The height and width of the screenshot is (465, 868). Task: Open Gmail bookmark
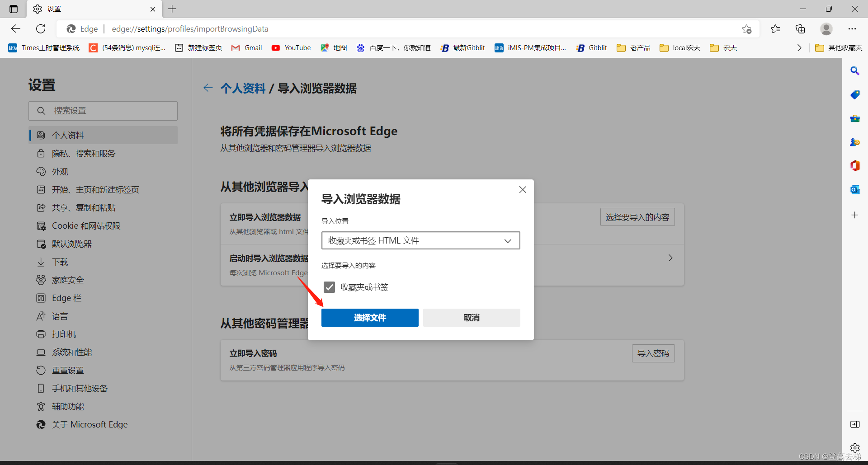tap(246, 48)
